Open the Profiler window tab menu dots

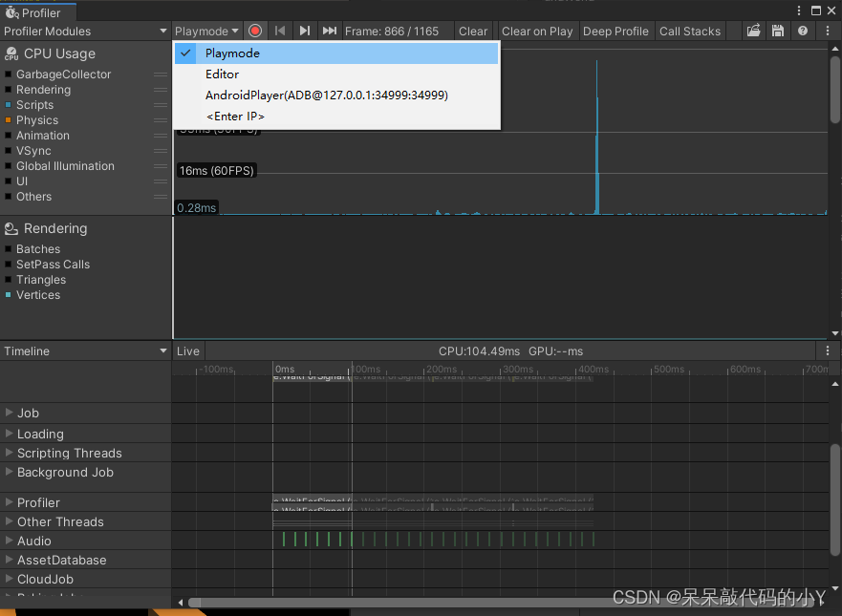point(798,11)
